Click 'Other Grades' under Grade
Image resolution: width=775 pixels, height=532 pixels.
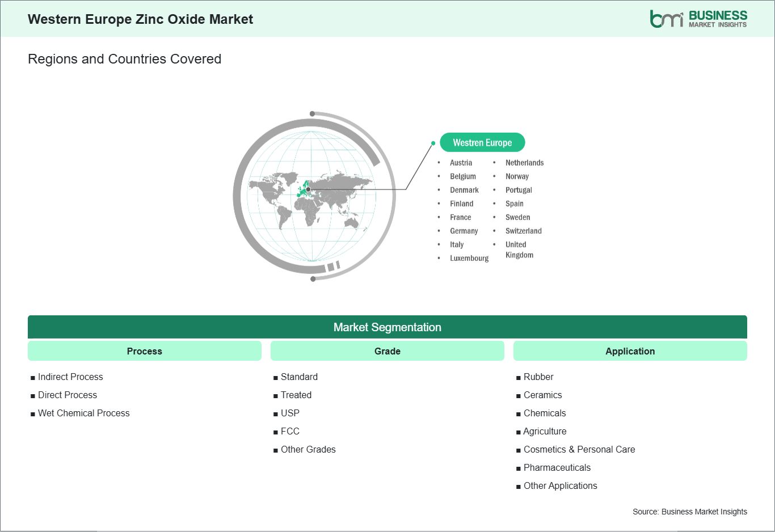pyautogui.click(x=308, y=449)
